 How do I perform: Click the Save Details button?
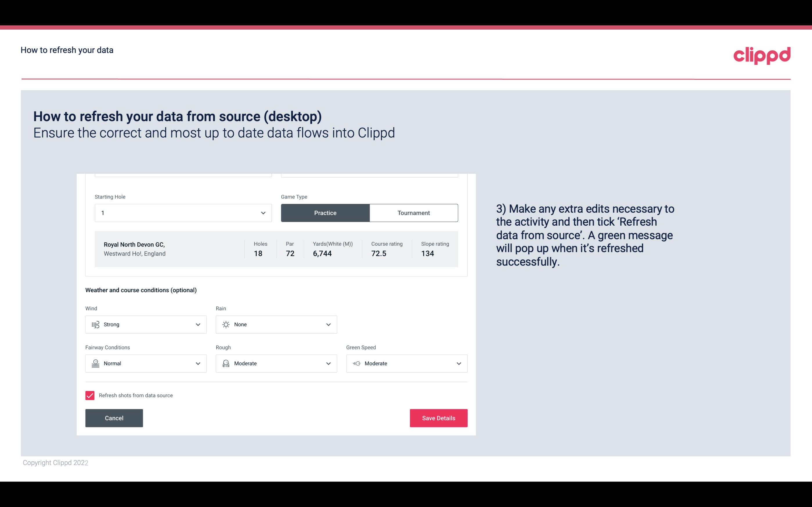click(438, 418)
